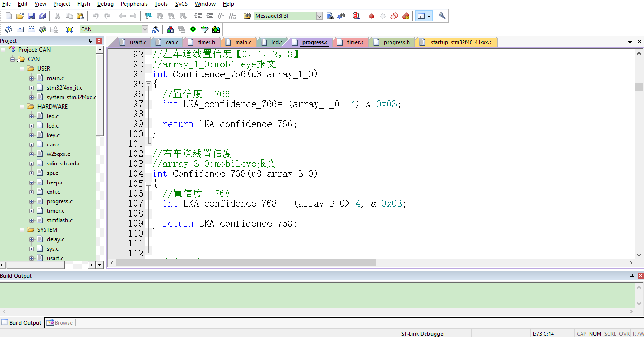Open the Options for Target wand icon
This screenshot has height=337, width=644.
[x=155, y=29]
